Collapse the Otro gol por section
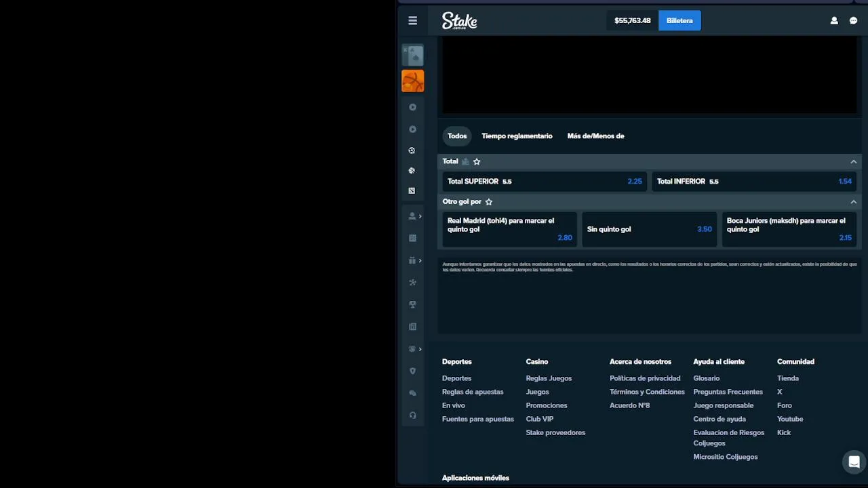The image size is (868, 488). click(x=854, y=201)
